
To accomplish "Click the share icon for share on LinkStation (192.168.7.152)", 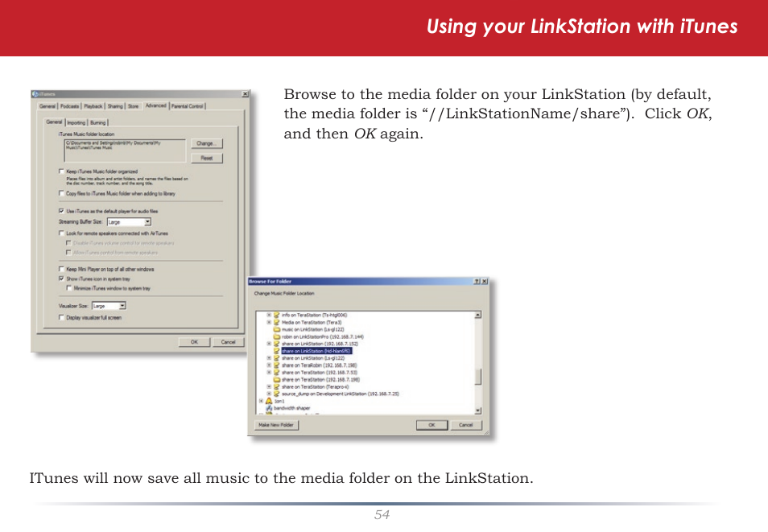I will coord(276,344).
